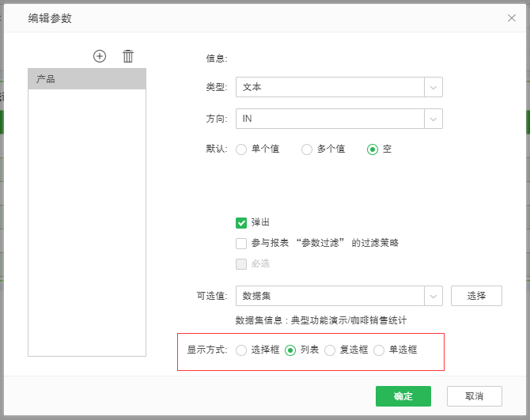This screenshot has height=420, width=530.
Task: Expand the 方向 dropdown showing IN
Action: pos(339,119)
